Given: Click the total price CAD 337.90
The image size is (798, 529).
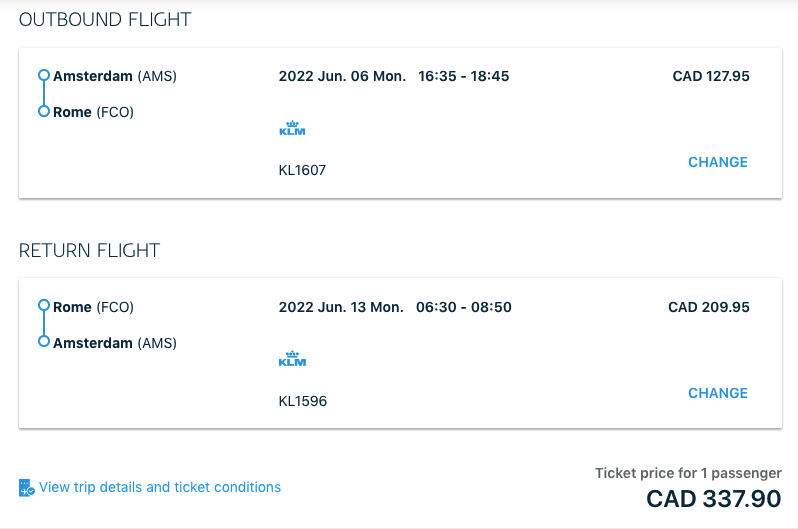Looking at the screenshot, I should click(x=714, y=499).
